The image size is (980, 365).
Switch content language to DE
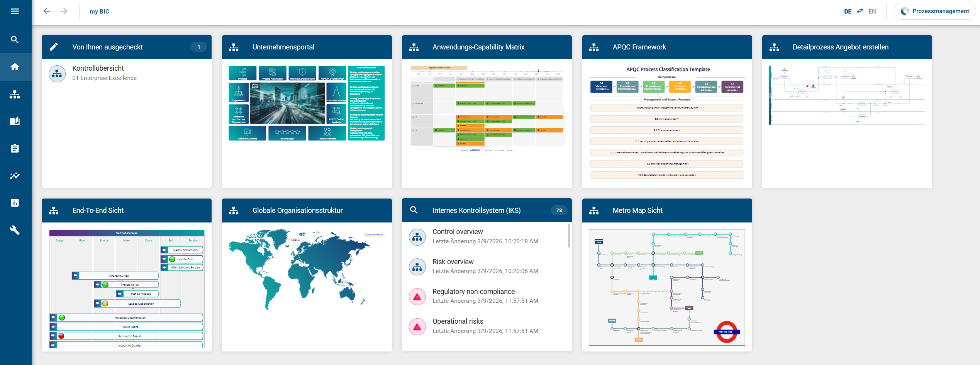pyautogui.click(x=848, y=11)
